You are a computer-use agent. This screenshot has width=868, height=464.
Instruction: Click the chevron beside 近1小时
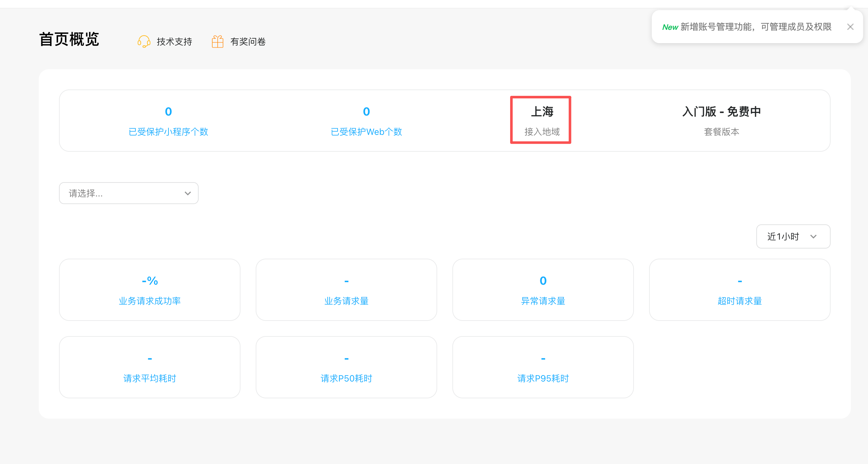pyautogui.click(x=813, y=236)
